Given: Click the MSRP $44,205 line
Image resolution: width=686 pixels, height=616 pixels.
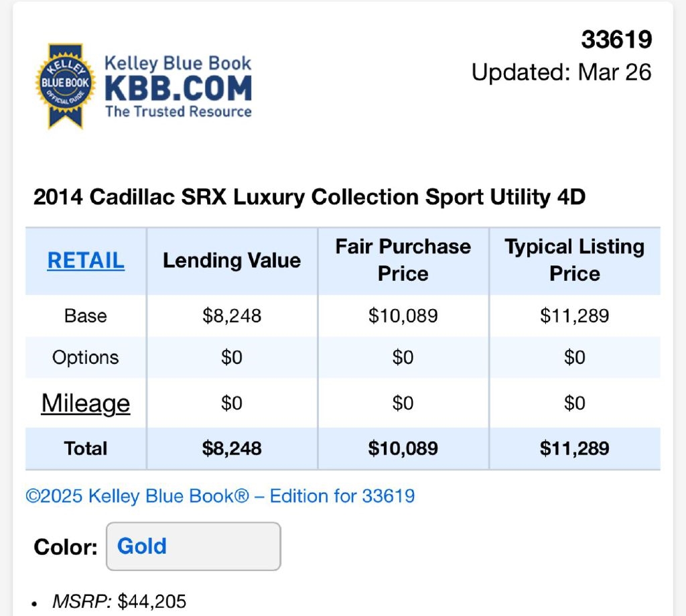Looking at the screenshot, I should [119, 601].
